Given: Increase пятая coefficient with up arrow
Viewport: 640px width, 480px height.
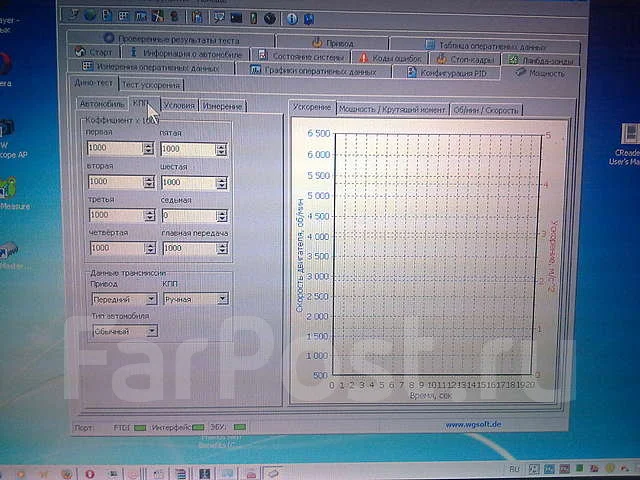Looking at the screenshot, I should click(221, 147).
